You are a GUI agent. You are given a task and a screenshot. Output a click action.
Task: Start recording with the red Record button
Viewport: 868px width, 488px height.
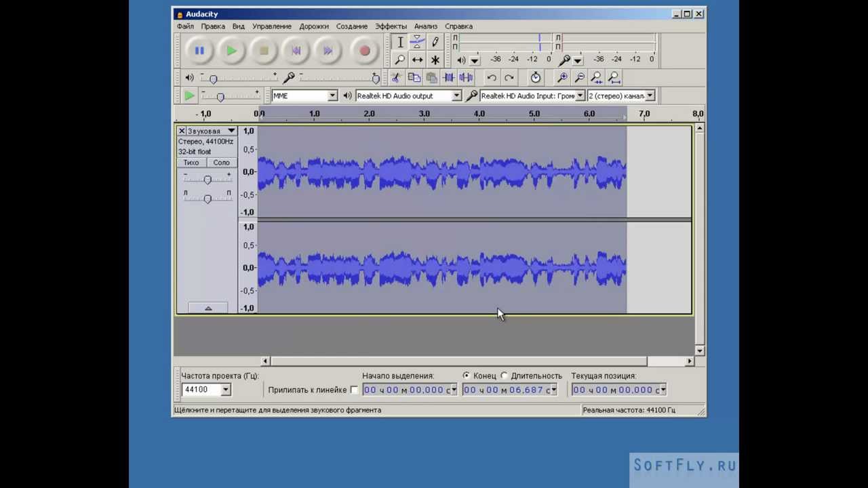pos(364,51)
